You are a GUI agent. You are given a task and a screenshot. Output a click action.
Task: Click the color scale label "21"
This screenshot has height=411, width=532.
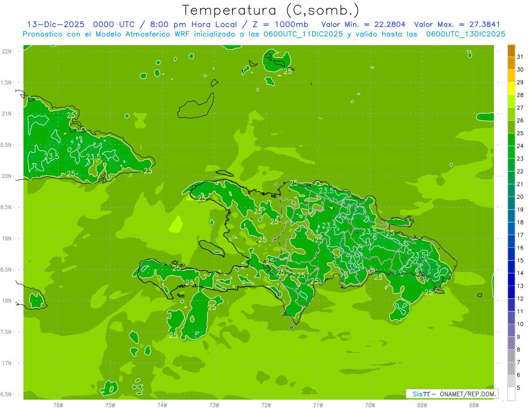(x=520, y=184)
